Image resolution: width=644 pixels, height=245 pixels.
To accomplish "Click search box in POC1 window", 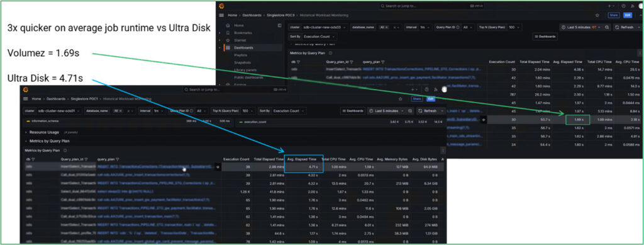I will [x=235, y=89].
